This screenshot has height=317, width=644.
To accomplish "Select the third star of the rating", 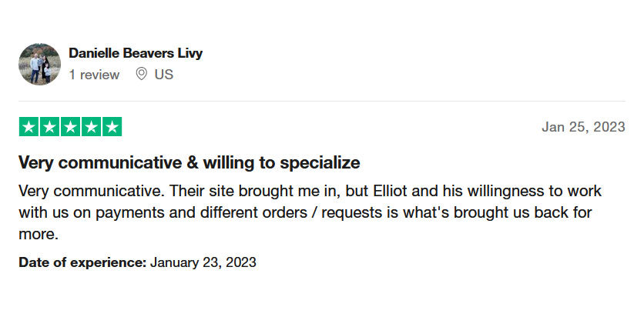I will click(x=70, y=127).
